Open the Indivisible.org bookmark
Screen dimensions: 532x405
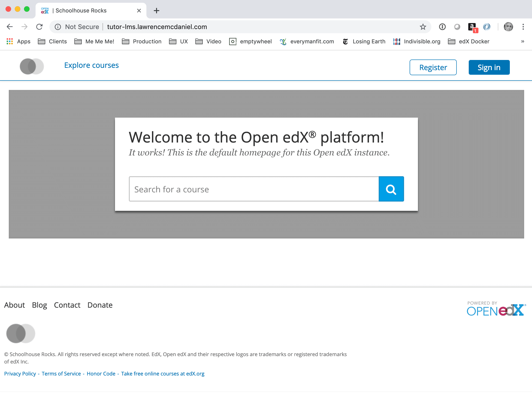coord(417,42)
